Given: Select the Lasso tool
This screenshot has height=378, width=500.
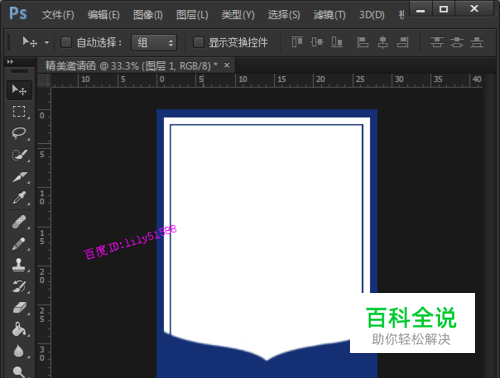Looking at the screenshot, I should click(x=19, y=133).
